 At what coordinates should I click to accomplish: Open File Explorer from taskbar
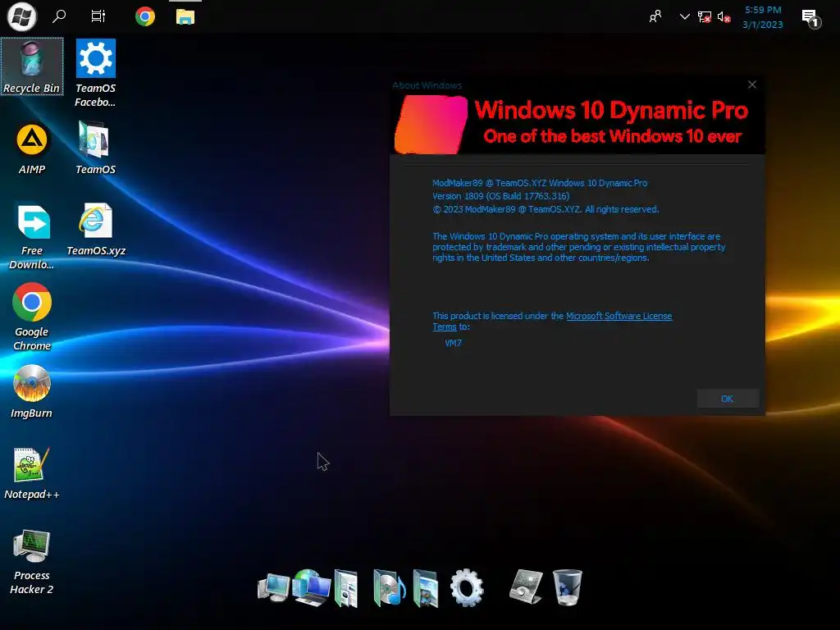[185, 16]
